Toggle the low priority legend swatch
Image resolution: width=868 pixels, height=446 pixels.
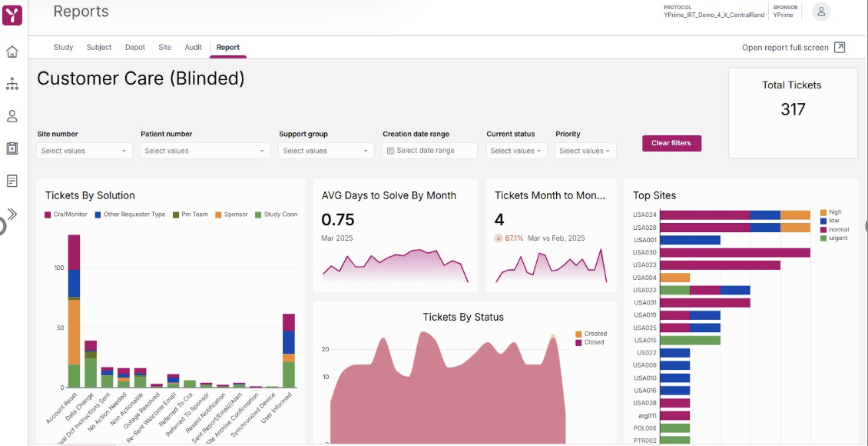click(x=823, y=221)
